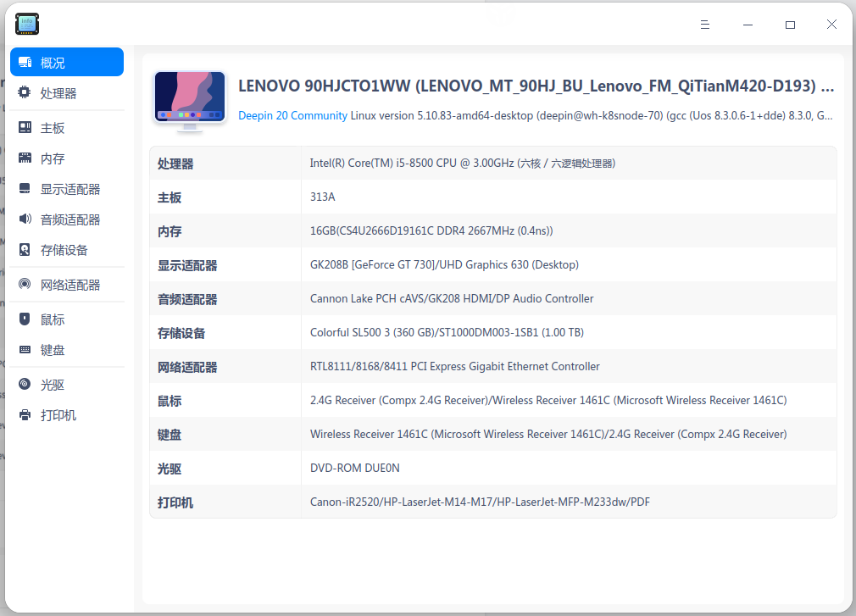
Task: Close the device manager window
Action: coord(831,24)
